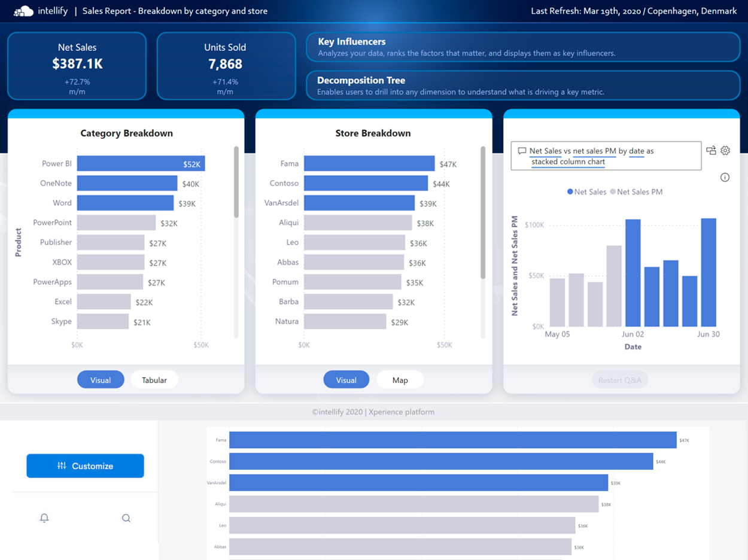Switch Category Breakdown to Tabular view
Screen dimensions: 748x560
(154, 380)
